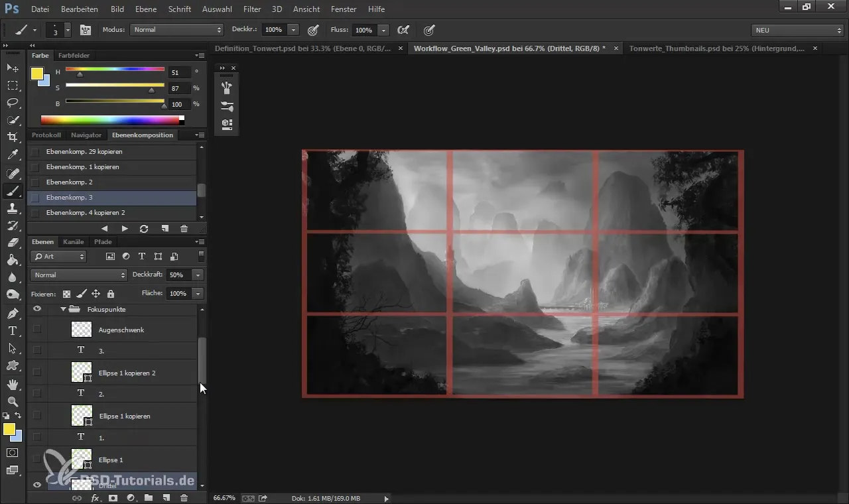This screenshot has width=849, height=504.
Task: Show the Ellipse 1 kopieren layer
Action: pyautogui.click(x=37, y=416)
